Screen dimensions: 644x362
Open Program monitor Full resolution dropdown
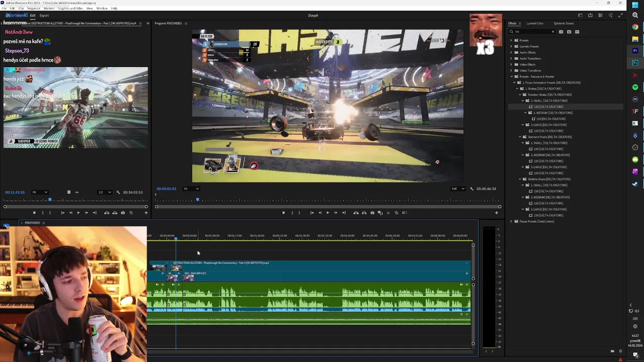(x=457, y=189)
